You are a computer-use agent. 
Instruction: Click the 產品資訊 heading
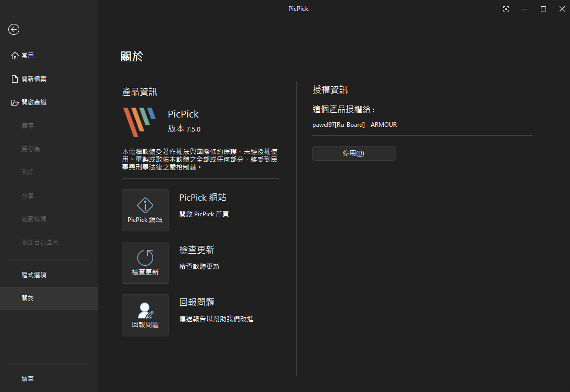click(x=140, y=92)
